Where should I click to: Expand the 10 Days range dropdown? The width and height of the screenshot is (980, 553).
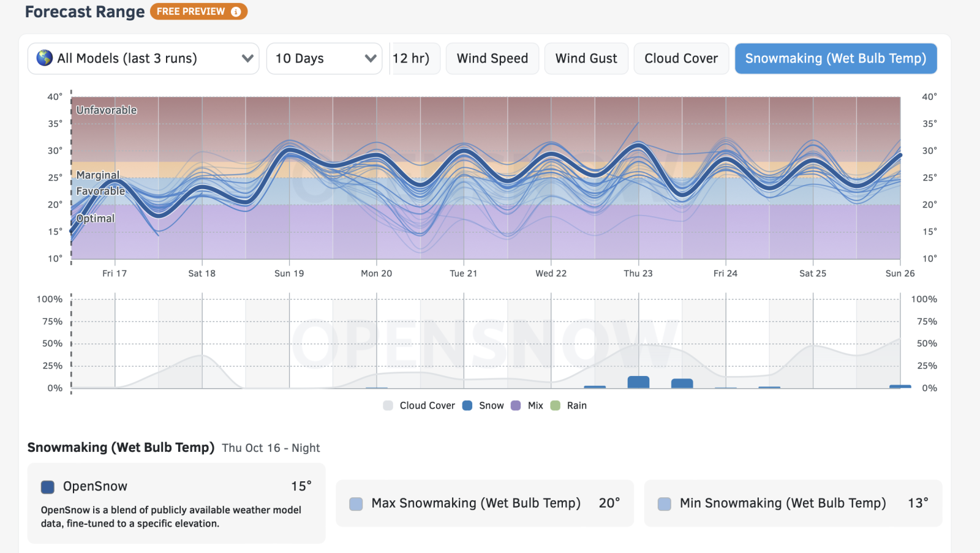click(x=324, y=58)
